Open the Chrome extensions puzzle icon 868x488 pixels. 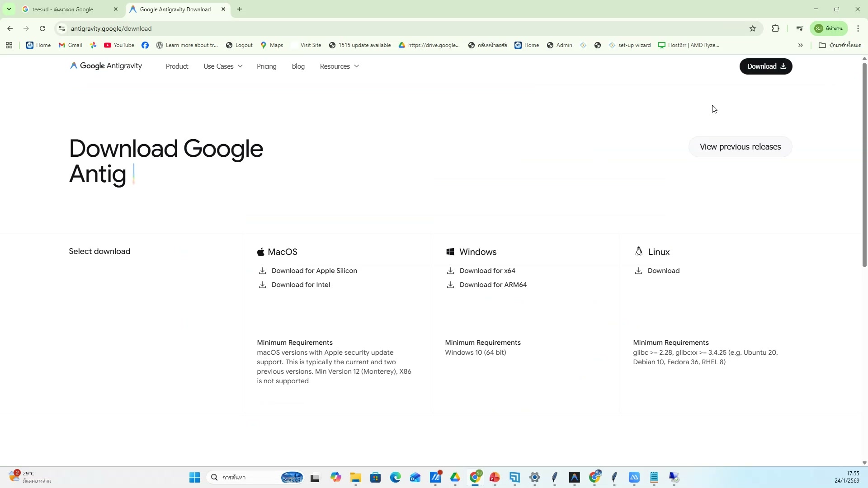776,28
